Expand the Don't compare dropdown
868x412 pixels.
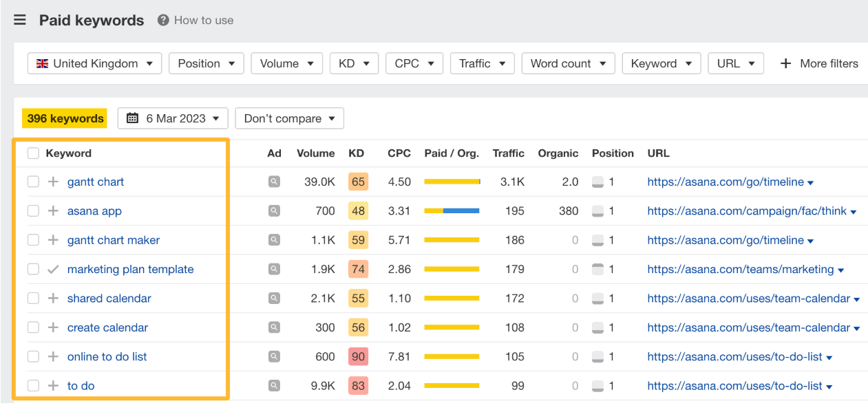[289, 118]
